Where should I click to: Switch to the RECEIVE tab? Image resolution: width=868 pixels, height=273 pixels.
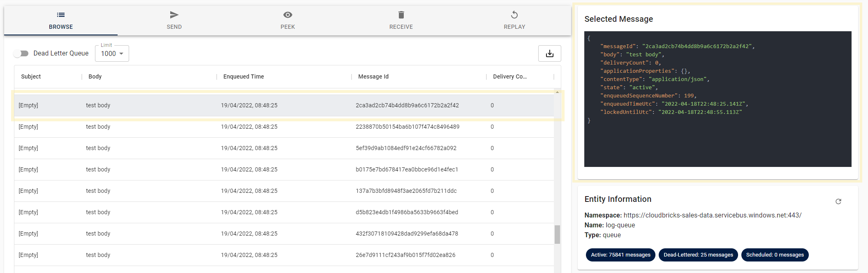pos(401,21)
